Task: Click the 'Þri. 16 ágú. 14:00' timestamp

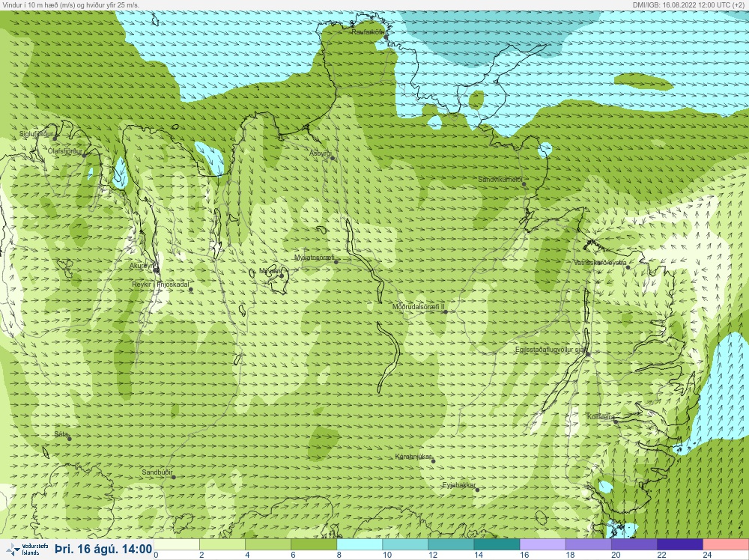Action: [103, 549]
